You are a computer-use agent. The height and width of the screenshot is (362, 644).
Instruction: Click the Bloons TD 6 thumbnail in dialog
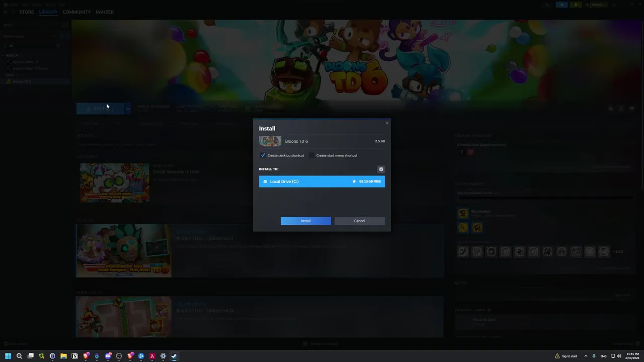point(270,141)
